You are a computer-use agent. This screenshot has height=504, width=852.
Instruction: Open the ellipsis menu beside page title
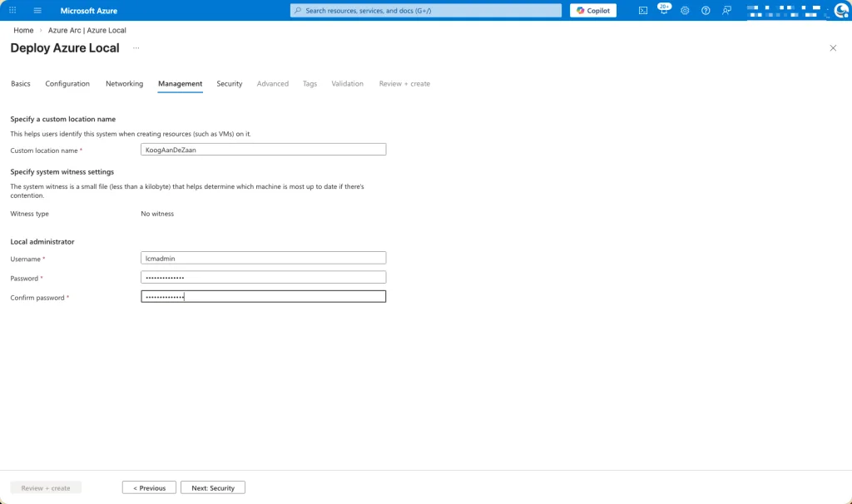pos(136,48)
